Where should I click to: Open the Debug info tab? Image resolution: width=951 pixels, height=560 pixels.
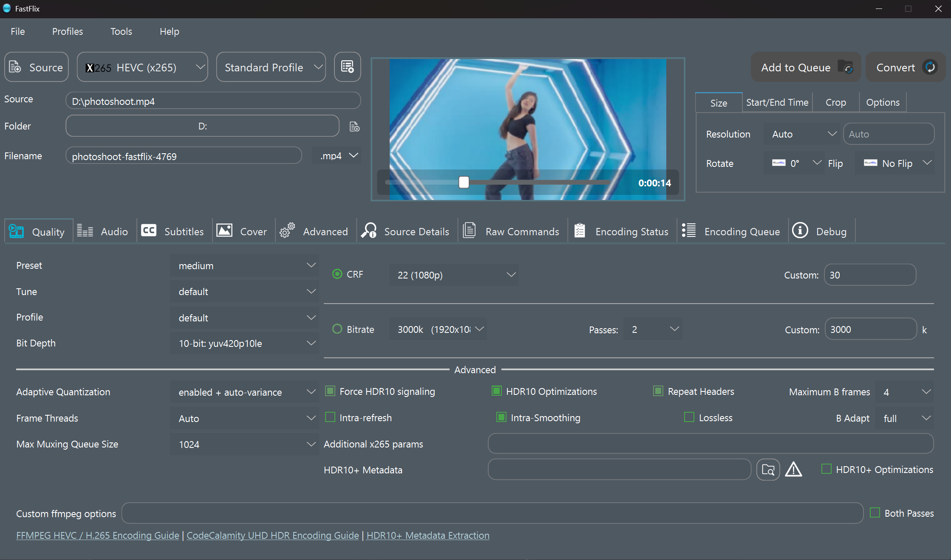tap(821, 231)
